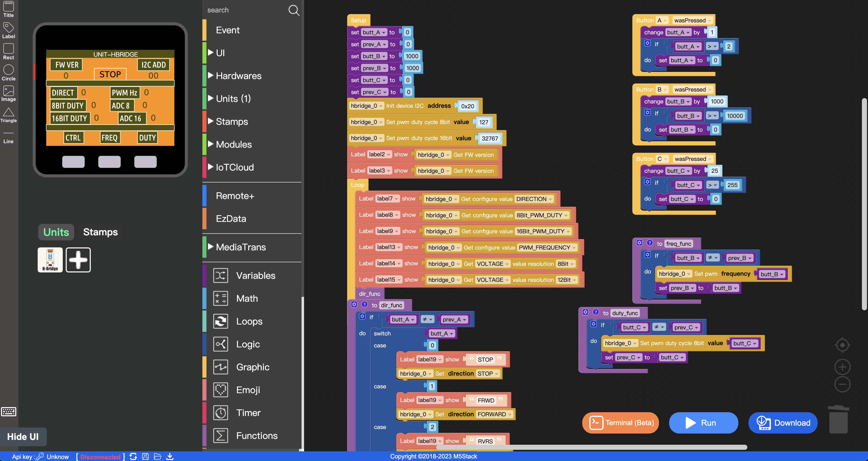868x461 pixels.
Task: Click the search magnifier icon
Action: [293, 10]
